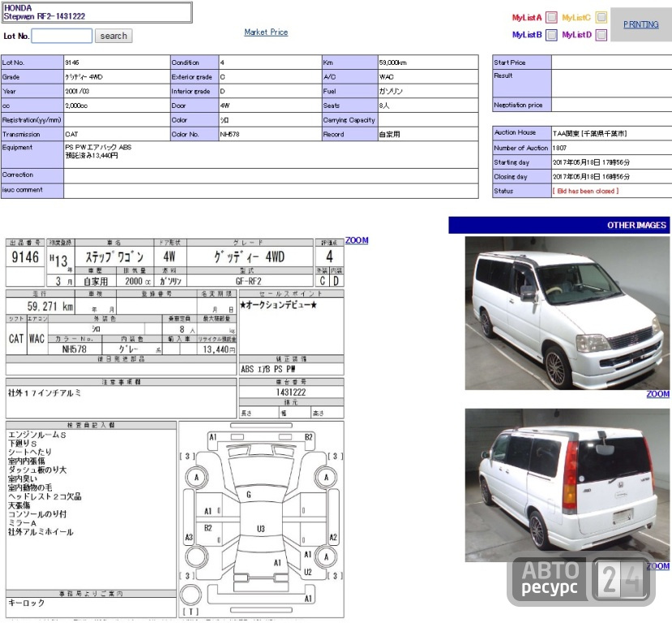Open ZOOM link under rear car photo

click(658, 566)
